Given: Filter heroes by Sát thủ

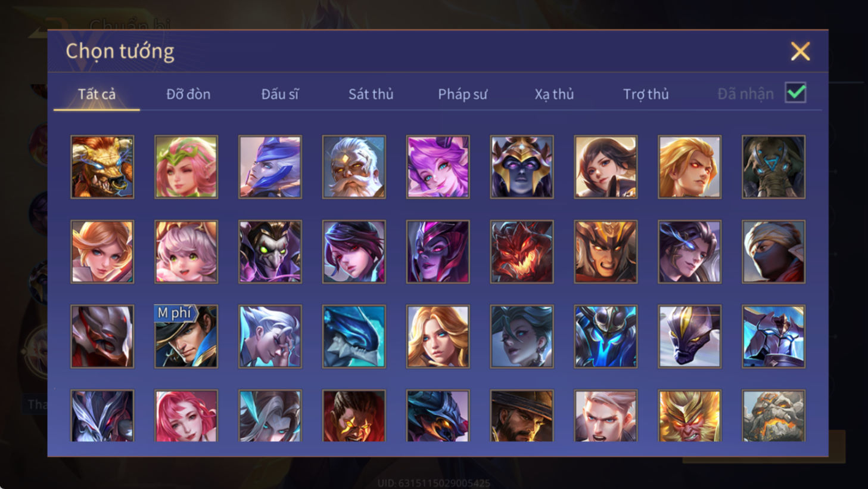Looking at the screenshot, I should 371,94.
